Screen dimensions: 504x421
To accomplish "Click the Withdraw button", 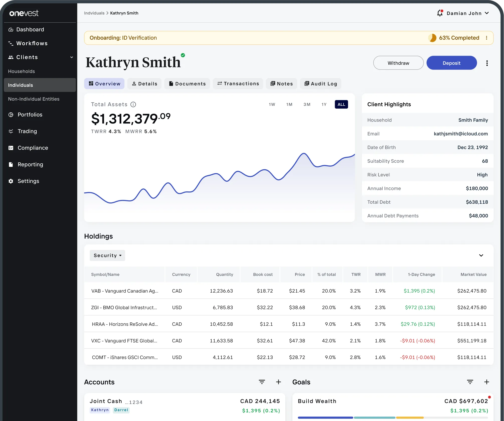I will pyautogui.click(x=398, y=63).
